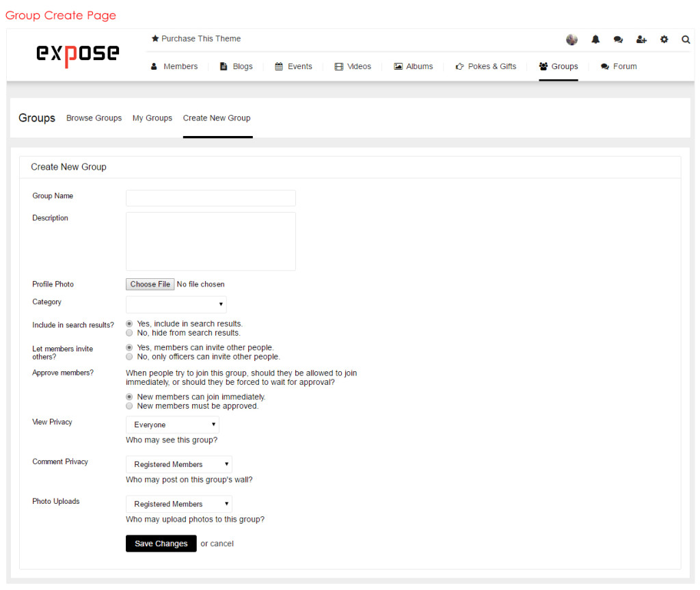700x590 pixels.
Task: Select 'New members must be approved'
Action: tap(129, 405)
